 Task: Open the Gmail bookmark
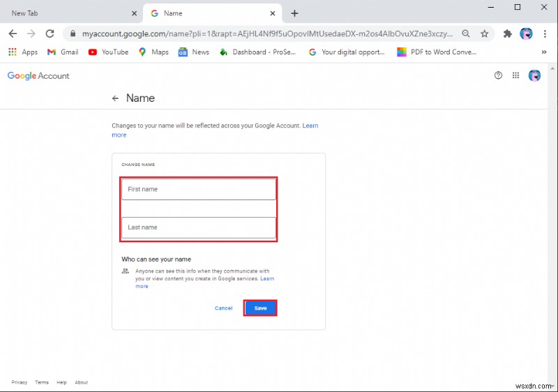63,52
